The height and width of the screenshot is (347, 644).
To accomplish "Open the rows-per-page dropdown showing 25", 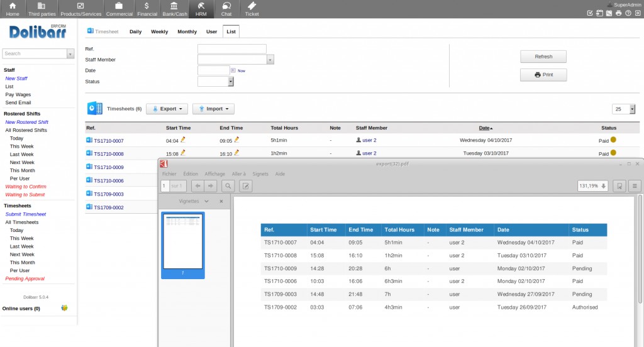I will [x=624, y=109].
